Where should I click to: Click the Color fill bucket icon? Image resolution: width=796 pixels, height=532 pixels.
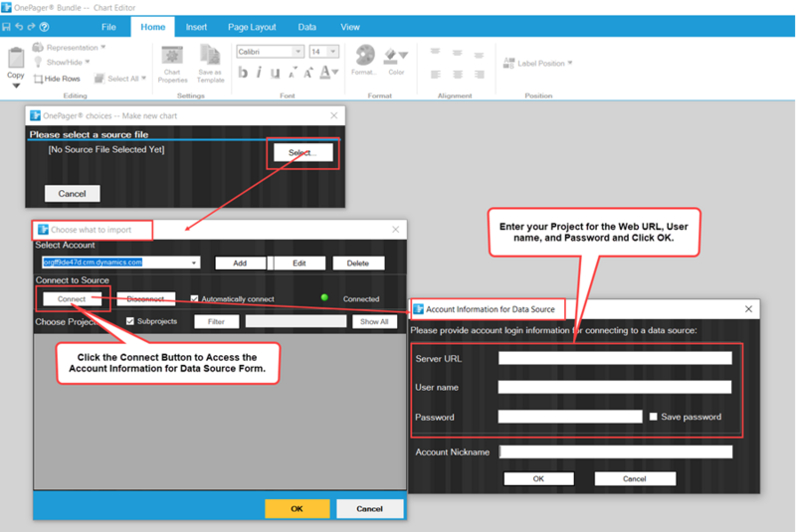pyautogui.click(x=390, y=56)
